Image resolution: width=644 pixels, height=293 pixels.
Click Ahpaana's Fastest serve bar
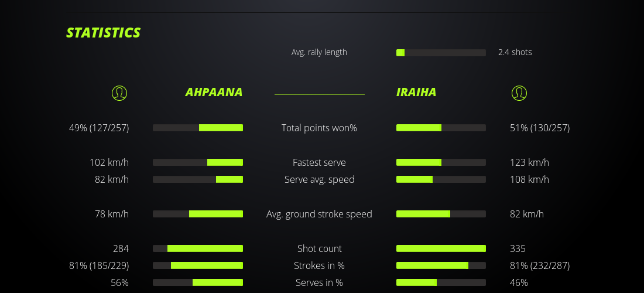[x=198, y=162]
